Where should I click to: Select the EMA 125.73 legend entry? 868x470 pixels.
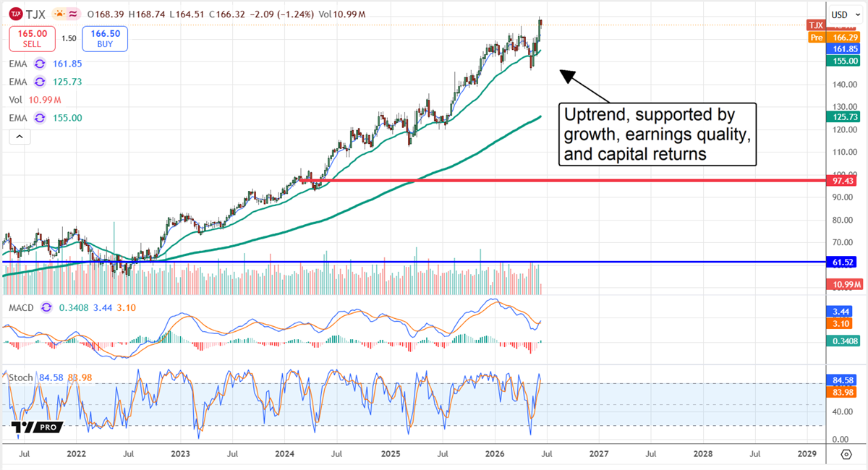pos(45,82)
